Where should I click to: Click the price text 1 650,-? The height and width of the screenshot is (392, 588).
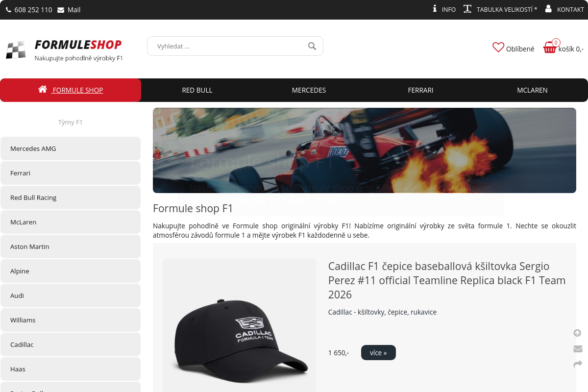point(339,353)
